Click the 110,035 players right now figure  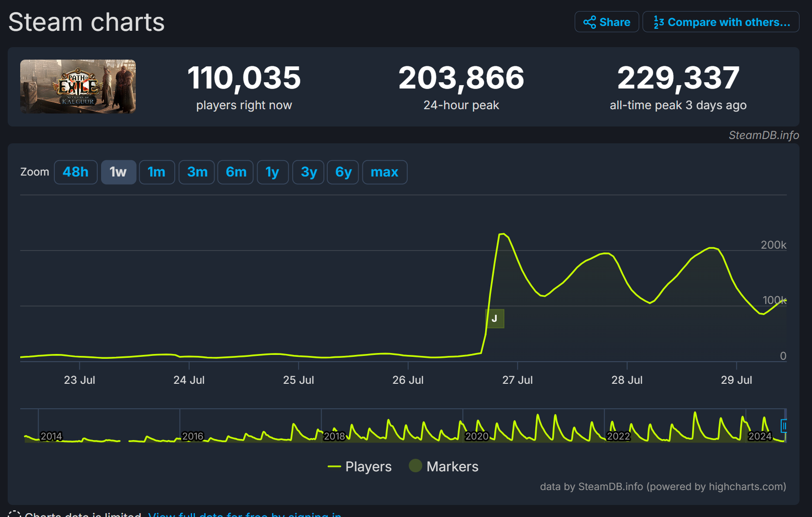point(244,78)
